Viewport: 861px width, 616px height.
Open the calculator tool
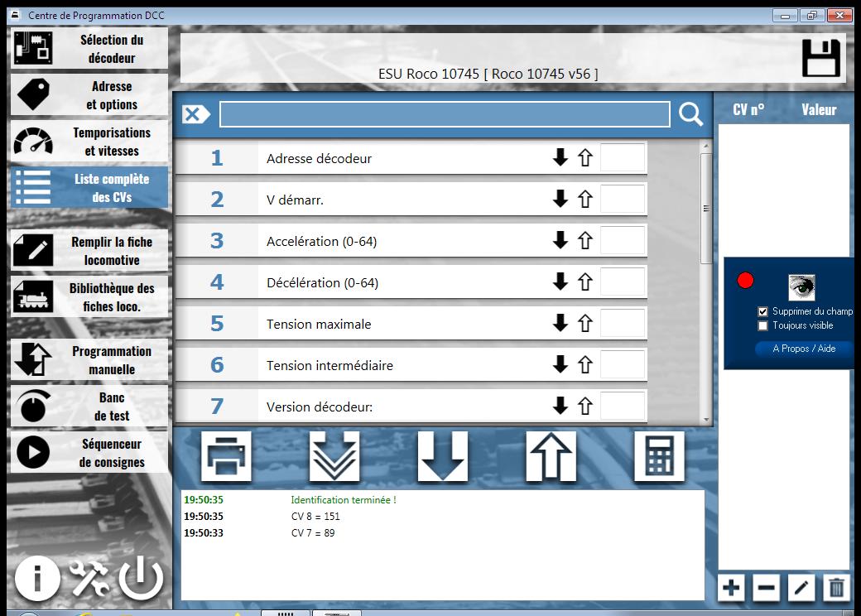coord(659,456)
